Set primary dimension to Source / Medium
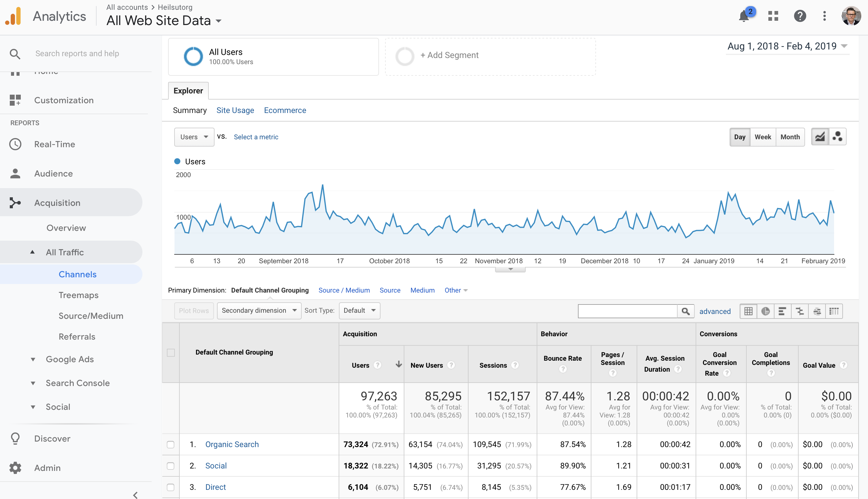 [344, 290]
